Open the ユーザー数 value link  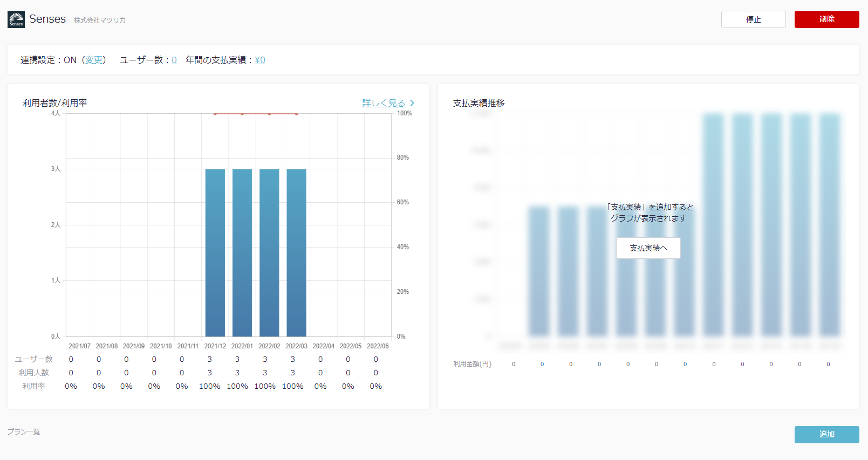174,60
